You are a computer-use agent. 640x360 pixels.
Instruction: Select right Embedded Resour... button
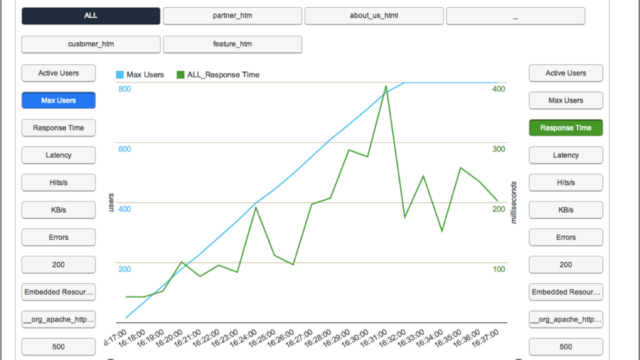566,292
